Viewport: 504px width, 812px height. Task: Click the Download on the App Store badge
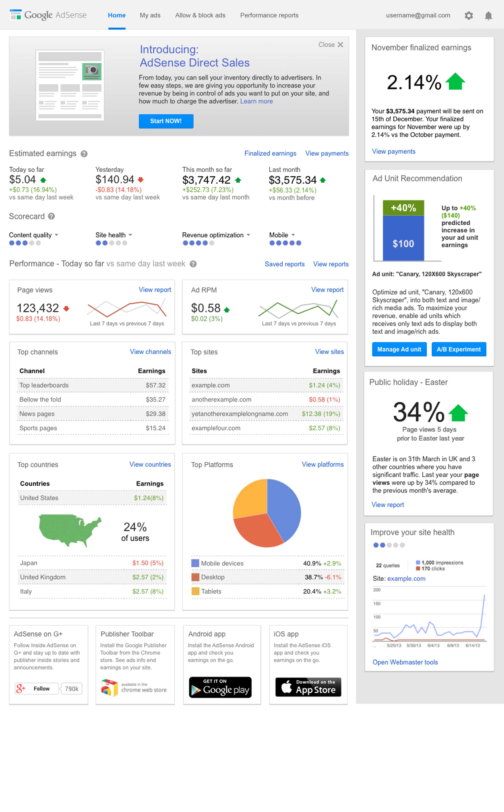point(308,687)
